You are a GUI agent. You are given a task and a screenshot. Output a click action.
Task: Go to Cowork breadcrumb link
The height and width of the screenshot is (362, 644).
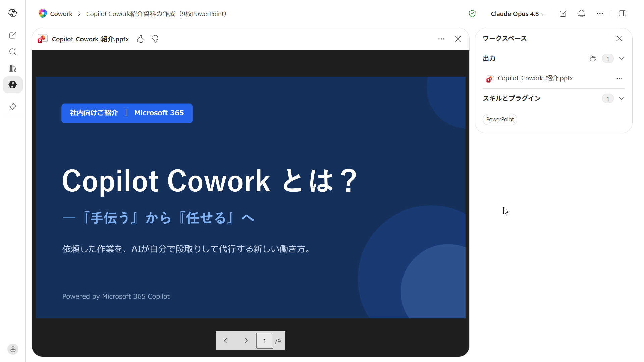pyautogui.click(x=61, y=14)
